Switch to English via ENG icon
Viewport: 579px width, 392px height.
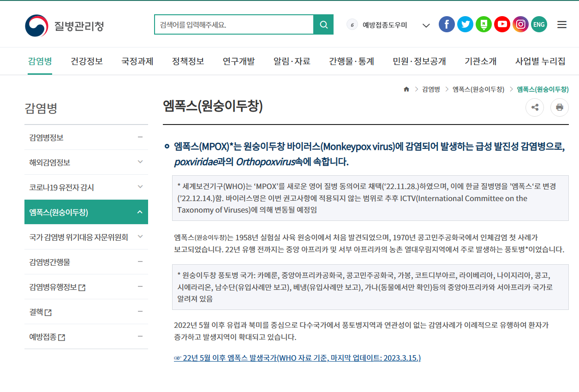click(539, 24)
